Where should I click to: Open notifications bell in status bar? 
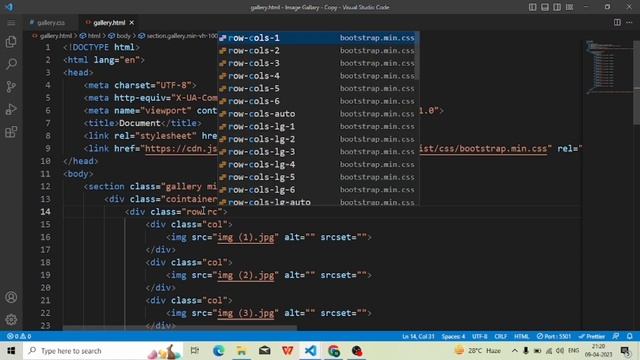point(630,336)
